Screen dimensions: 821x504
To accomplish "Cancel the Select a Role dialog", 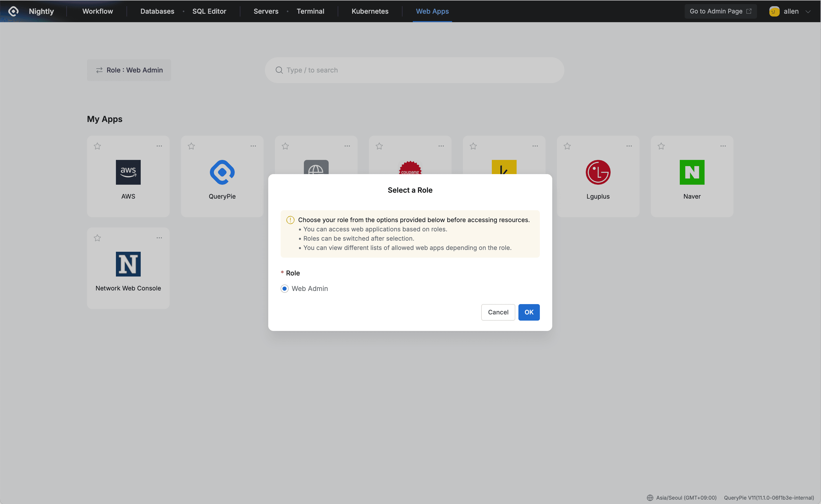I will [498, 312].
